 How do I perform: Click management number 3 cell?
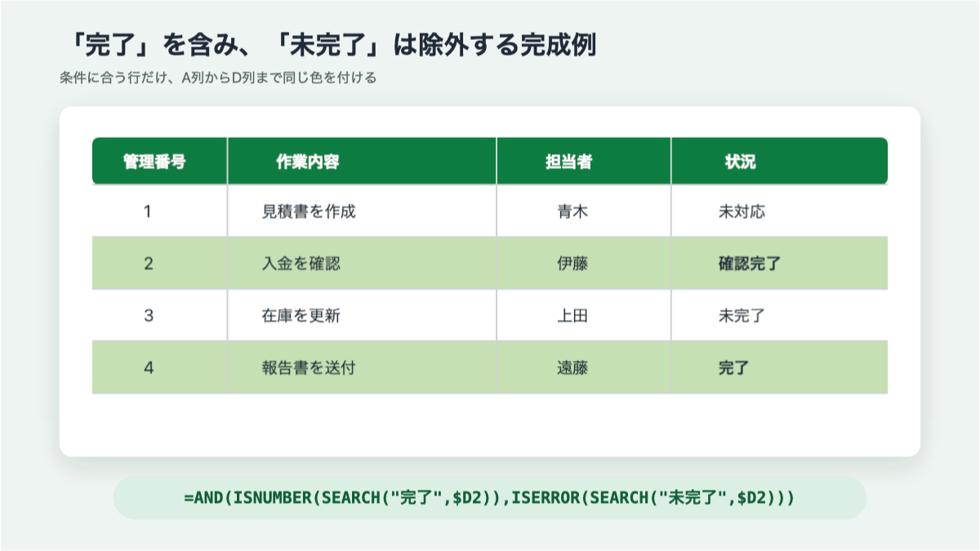pos(159,316)
